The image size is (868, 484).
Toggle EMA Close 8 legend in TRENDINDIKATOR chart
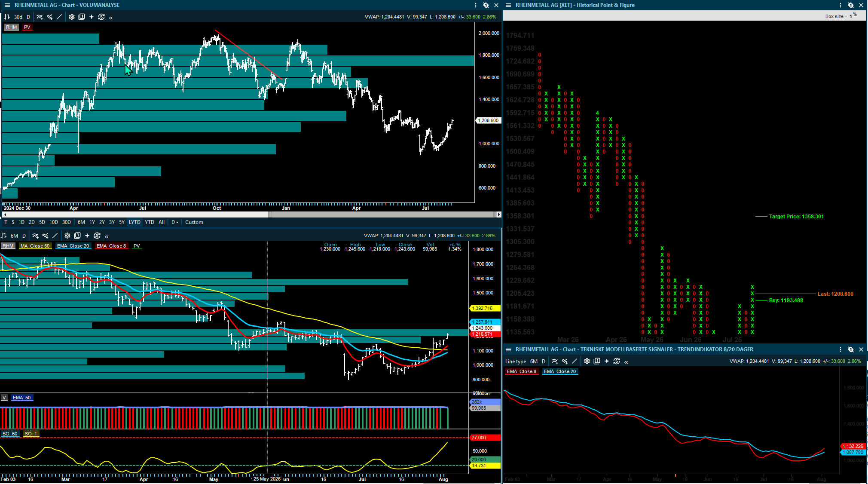pyautogui.click(x=522, y=371)
